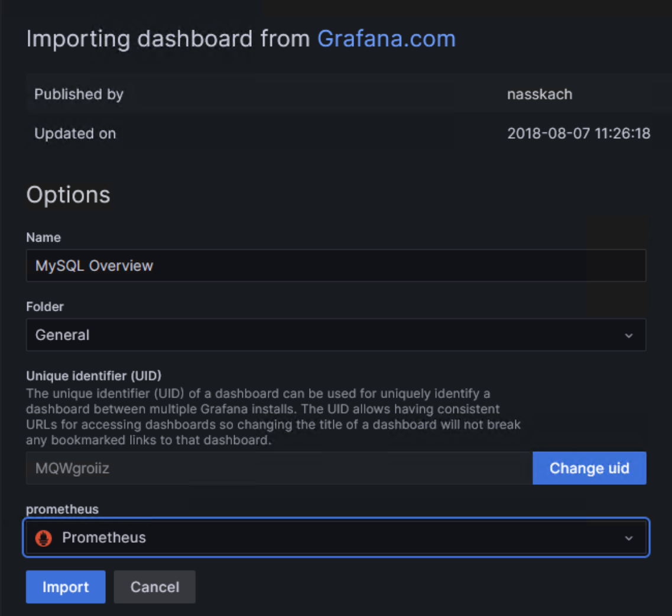
Task: Click the Prometheus text in the data source selector
Action: coord(104,538)
